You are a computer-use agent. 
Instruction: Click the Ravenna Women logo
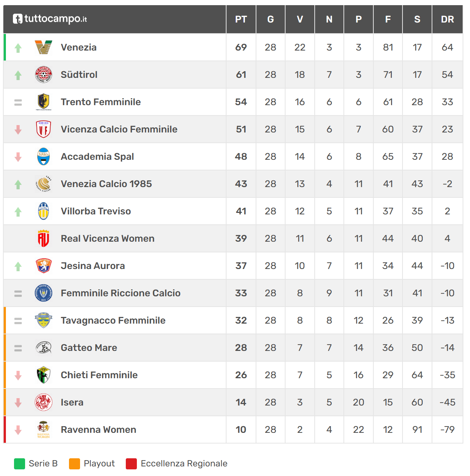click(x=44, y=430)
